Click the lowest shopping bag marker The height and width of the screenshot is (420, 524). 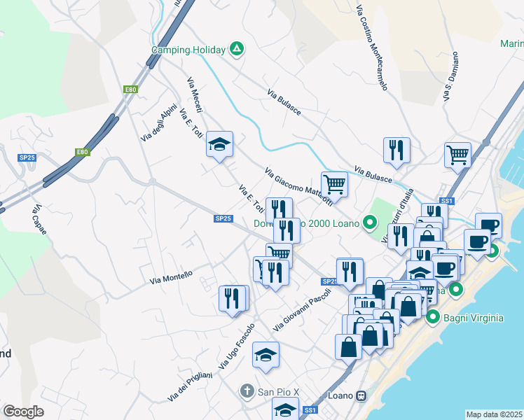pos(348,346)
